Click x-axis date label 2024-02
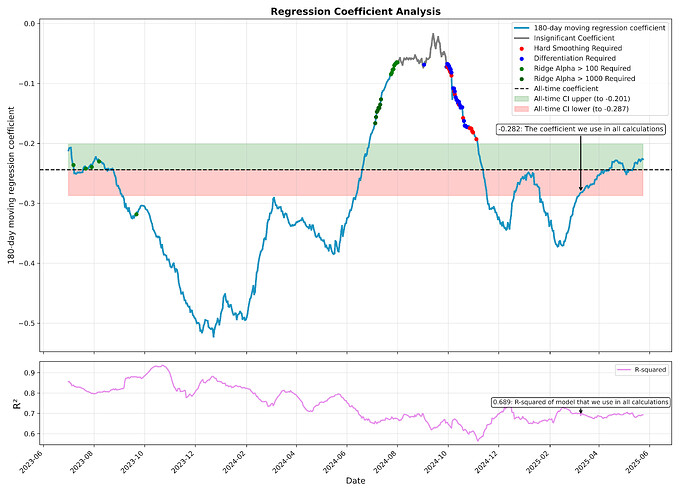This screenshot has height=492, width=690. tap(235, 462)
